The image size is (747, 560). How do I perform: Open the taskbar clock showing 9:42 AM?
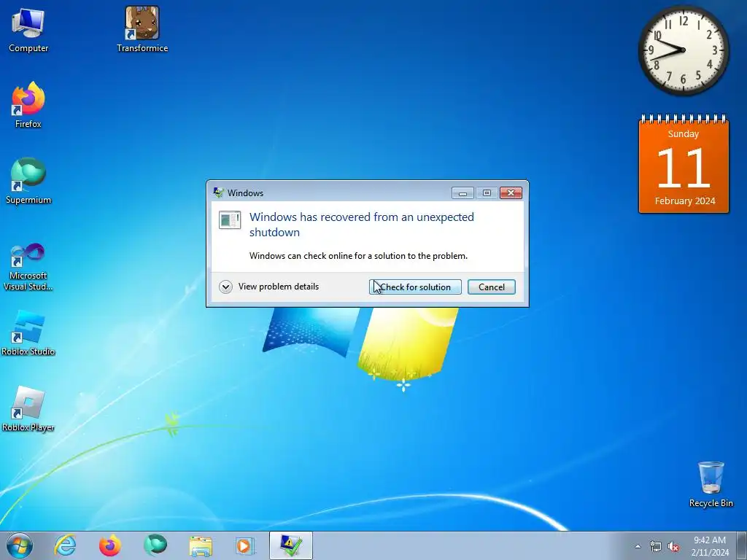click(x=710, y=546)
